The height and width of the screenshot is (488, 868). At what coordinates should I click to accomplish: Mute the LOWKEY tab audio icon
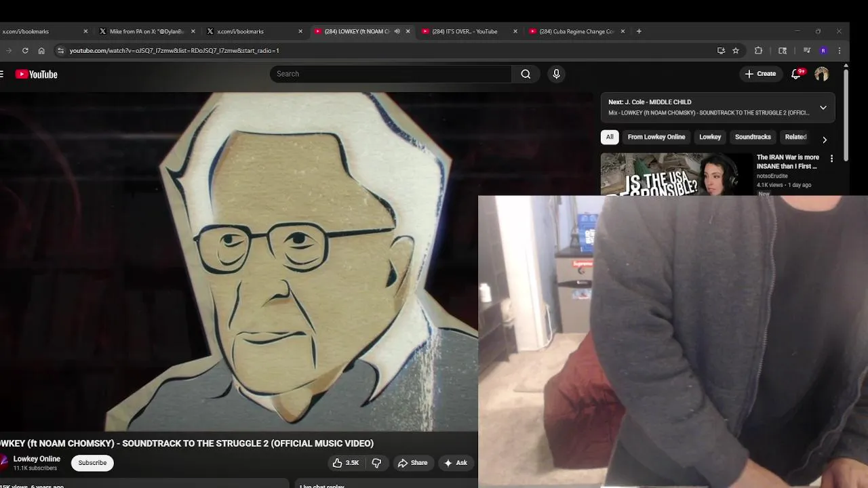397,31
